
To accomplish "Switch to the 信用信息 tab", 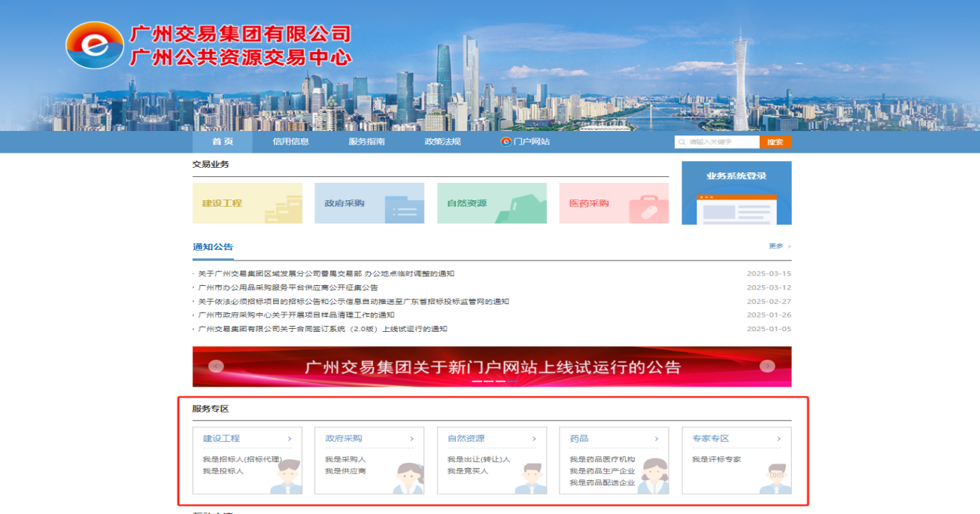I will coord(293,141).
